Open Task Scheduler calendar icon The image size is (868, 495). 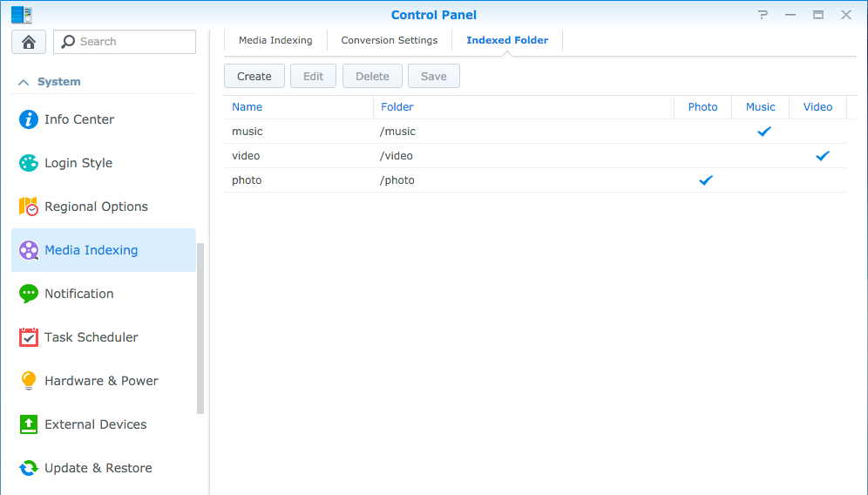[x=29, y=337]
